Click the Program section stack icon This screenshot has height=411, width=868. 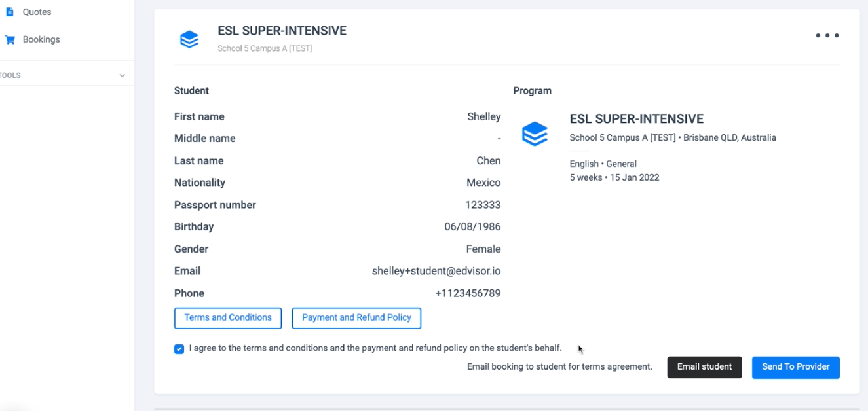point(535,134)
